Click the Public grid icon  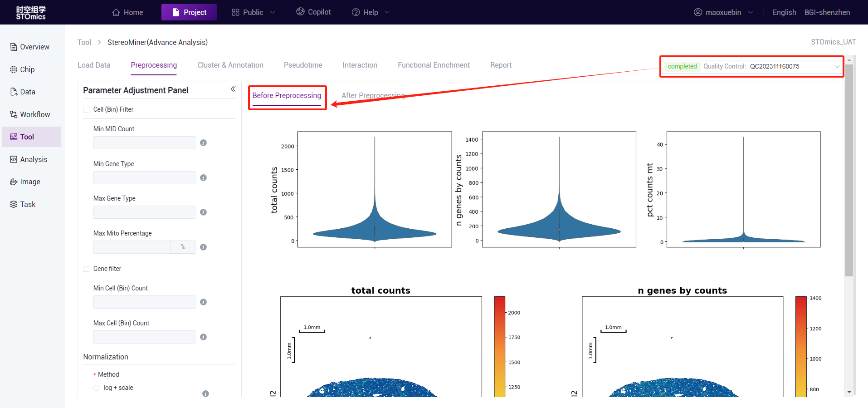[235, 12]
